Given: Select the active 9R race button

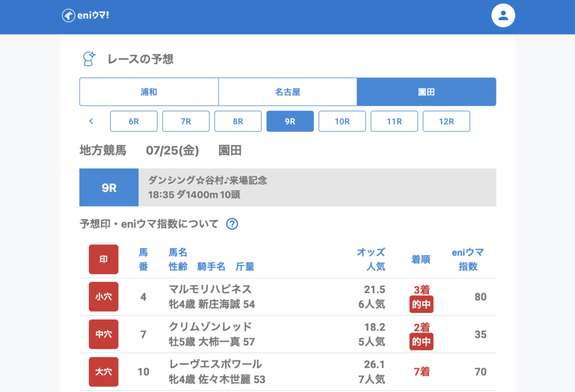Looking at the screenshot, I should 290,121.
